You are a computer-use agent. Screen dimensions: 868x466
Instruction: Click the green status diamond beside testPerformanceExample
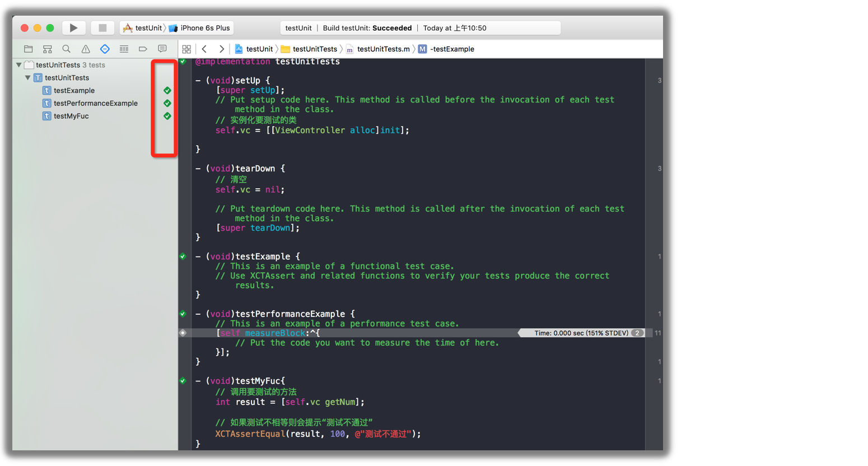pos(167,104)
